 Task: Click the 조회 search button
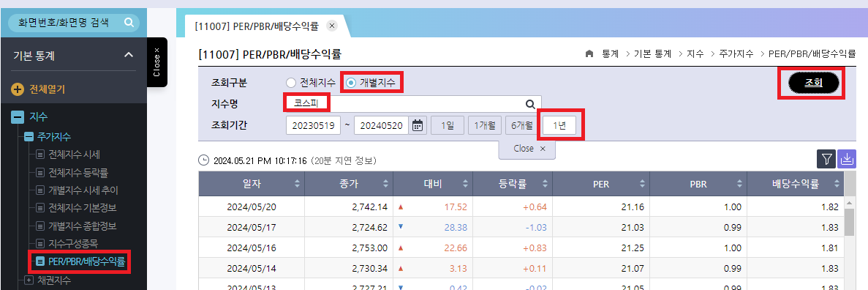point(813,83)
